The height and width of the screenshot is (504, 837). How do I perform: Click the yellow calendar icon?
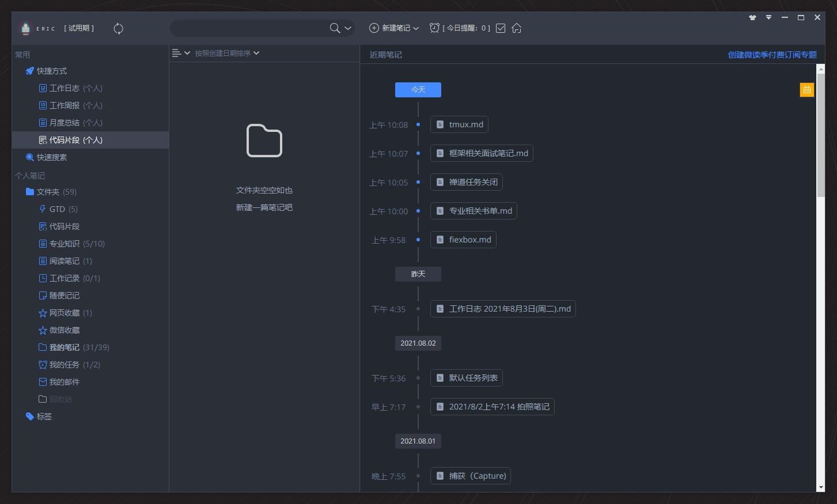point(807,90)
